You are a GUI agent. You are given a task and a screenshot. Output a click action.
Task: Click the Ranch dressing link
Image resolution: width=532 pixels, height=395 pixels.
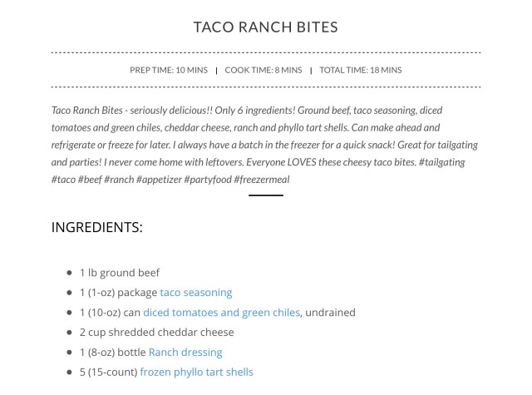click(185, 352)
